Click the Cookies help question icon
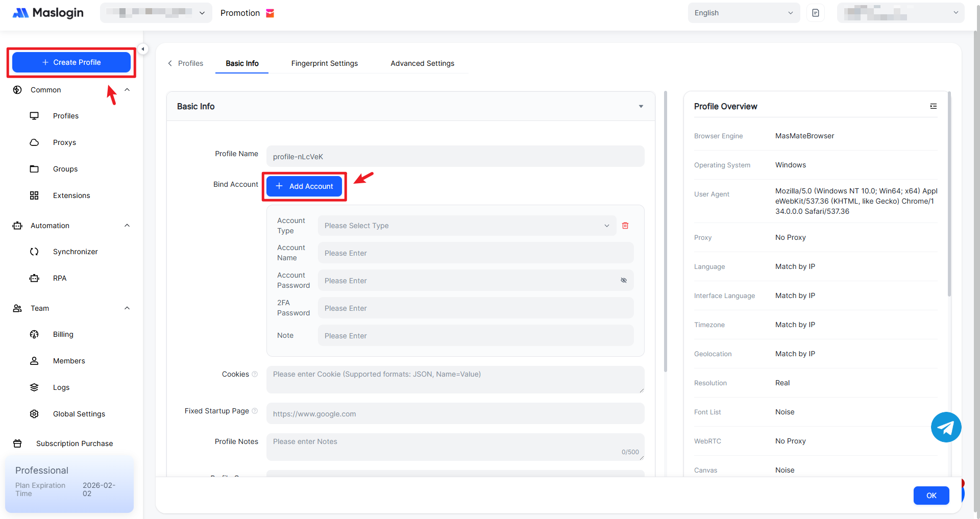The image size is (980, 519). [255, 374]
